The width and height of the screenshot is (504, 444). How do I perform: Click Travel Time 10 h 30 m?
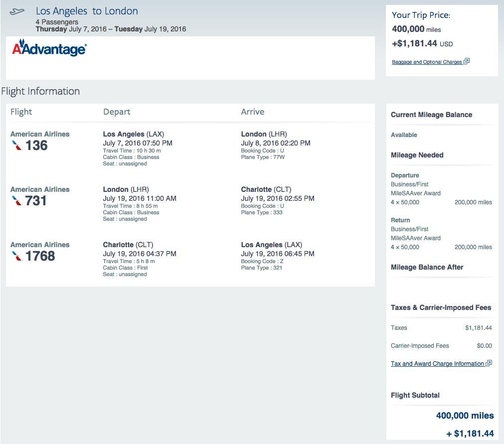132,150
